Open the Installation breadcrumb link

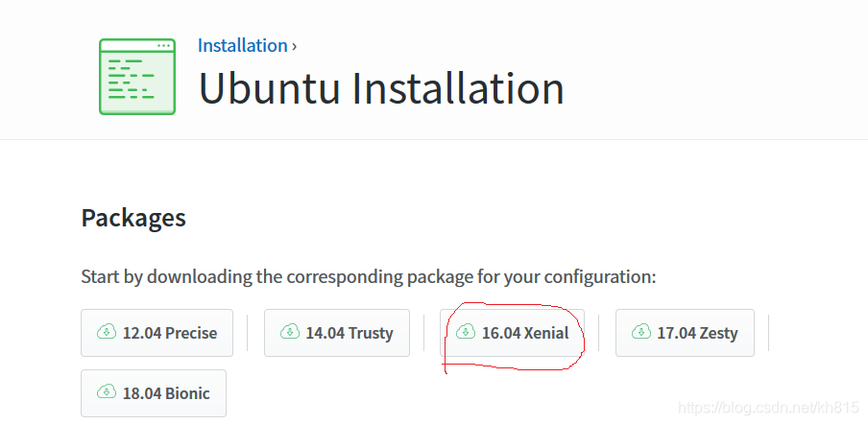[x=243, y=45]
